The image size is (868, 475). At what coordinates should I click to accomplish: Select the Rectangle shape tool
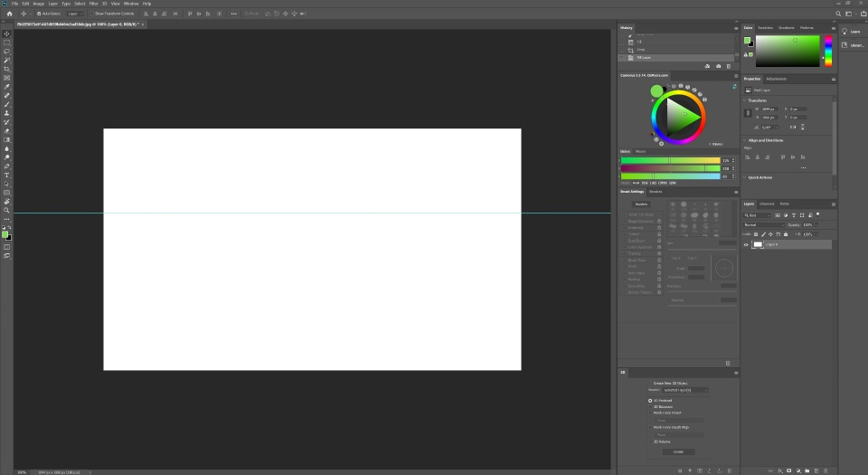point(6,194)
